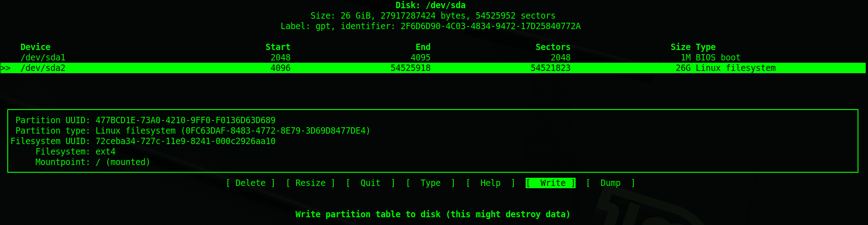868x225 pixels.
Task: Click the >> selection marker
Action: [x=5, y=68]
